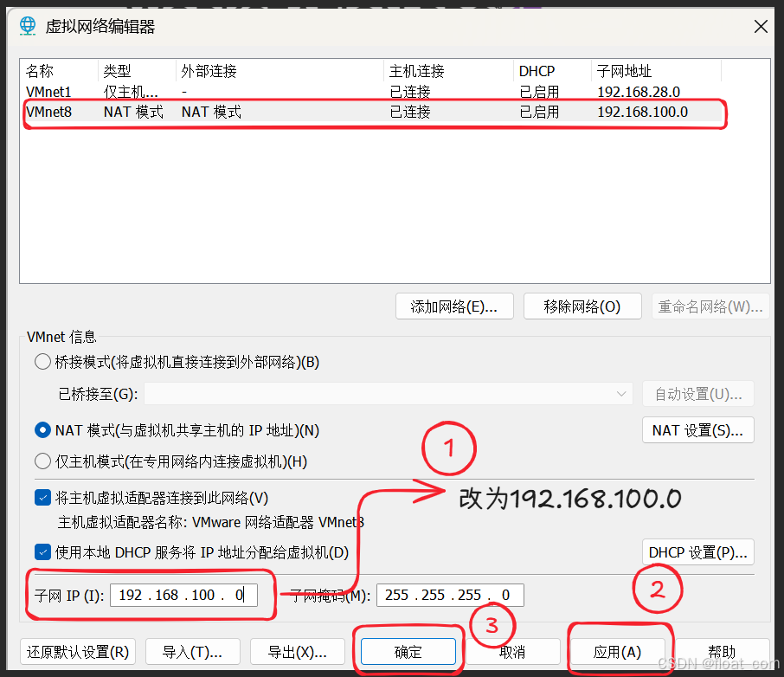Viewport: 784px width, 677px height.
Task: Toggle 将主机虚拟适配器连接到此网络 checkbox
Action: click(42, 498)
